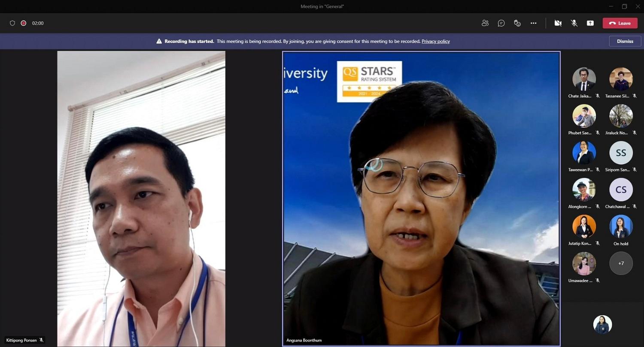Click the Meeting in "General" window title

click(x=322, y=6)
